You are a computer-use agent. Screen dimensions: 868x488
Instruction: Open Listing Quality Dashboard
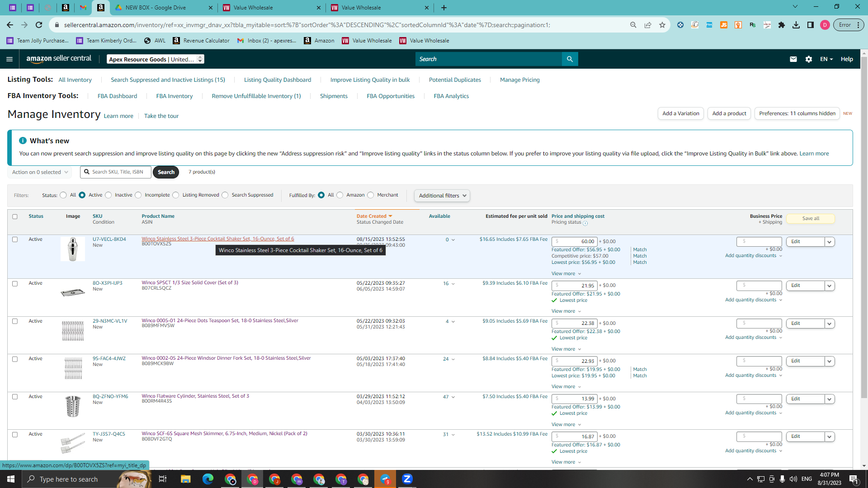tap(278, 80)
